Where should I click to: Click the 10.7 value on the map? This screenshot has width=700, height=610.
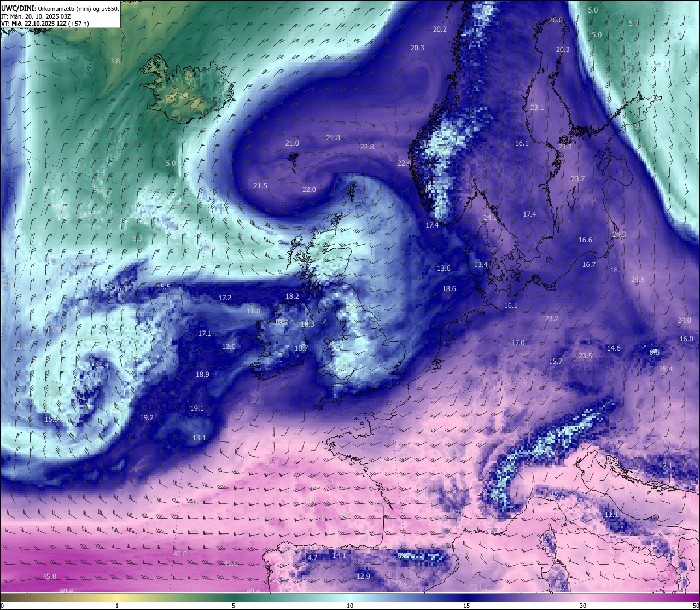pos(301,348)
